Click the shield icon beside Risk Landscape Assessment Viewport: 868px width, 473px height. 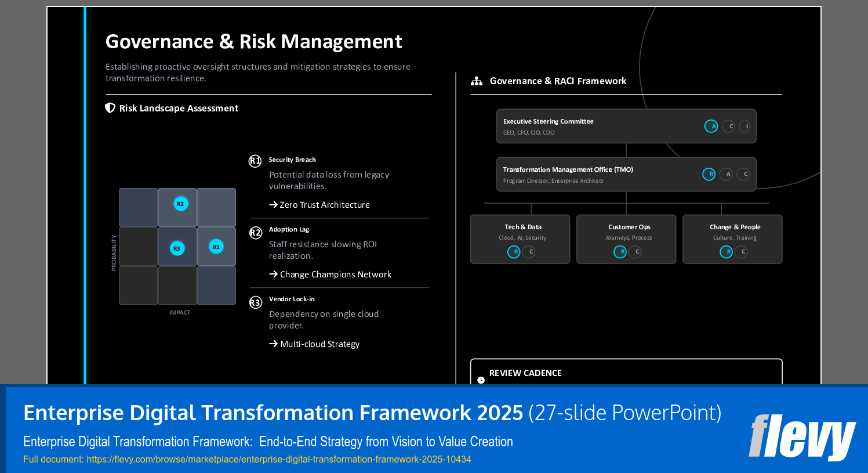tap(110, 107)
